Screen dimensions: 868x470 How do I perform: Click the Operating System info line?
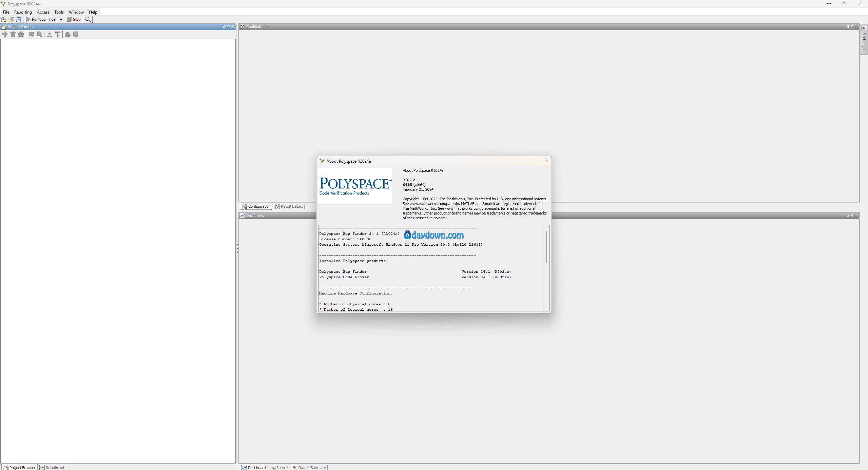401,244
